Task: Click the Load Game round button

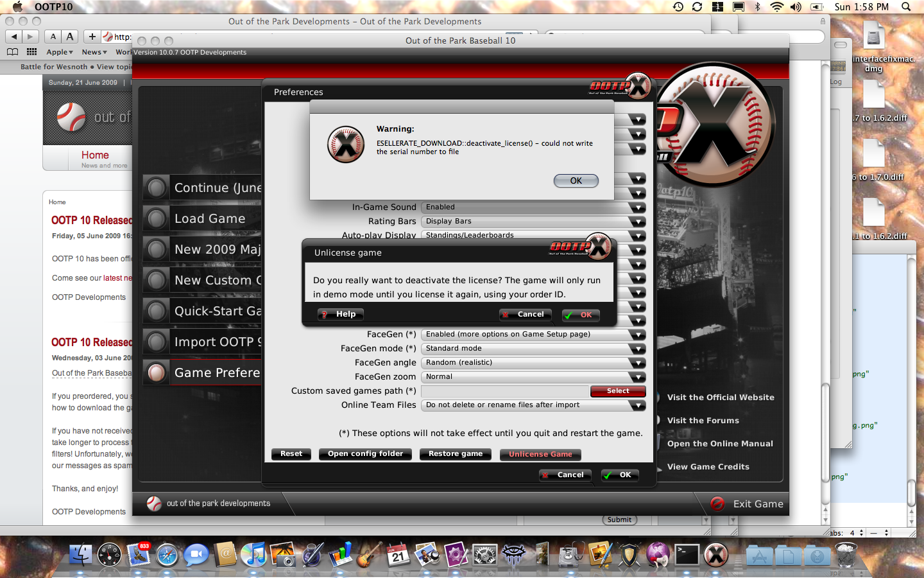Action: coord(156,218)
